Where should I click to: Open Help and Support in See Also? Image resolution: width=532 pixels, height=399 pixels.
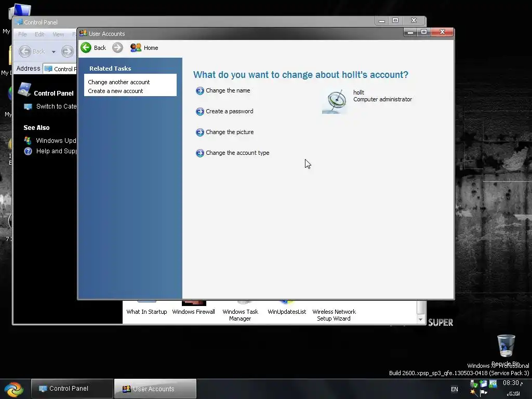56,151
